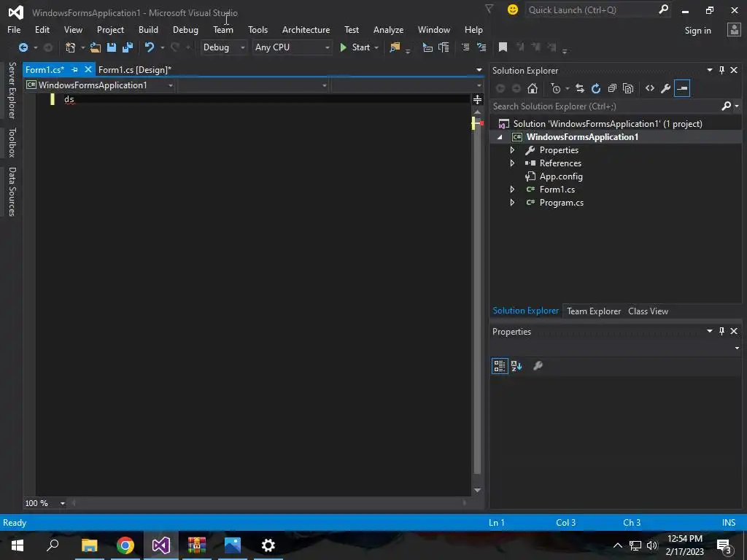Open the editor zoom 100 % dropdown

(x=63, y=503)
